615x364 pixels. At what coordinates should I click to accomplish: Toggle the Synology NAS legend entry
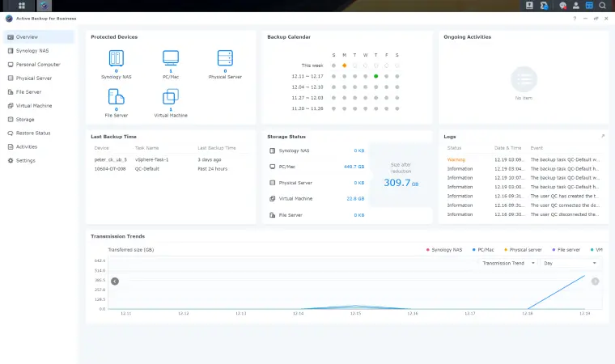click(444, 250)
